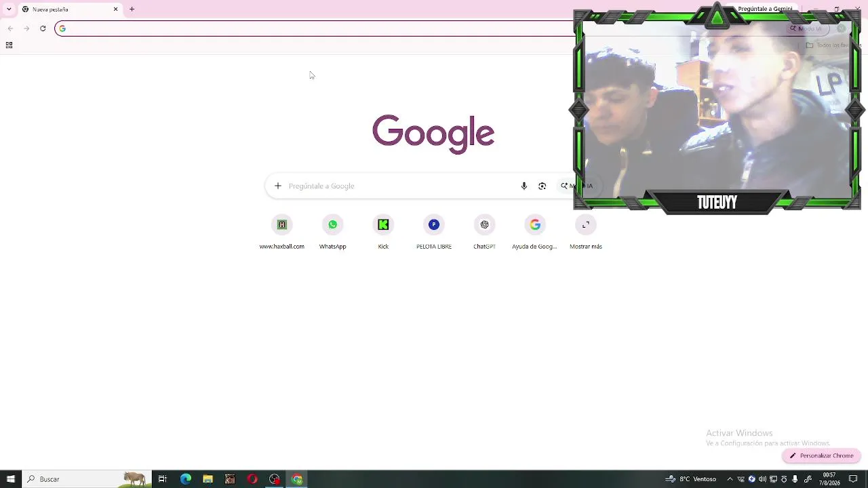The image size is (868, 488).
Task: Open the Kick shortcut icon
Action: tap(383, 225)
